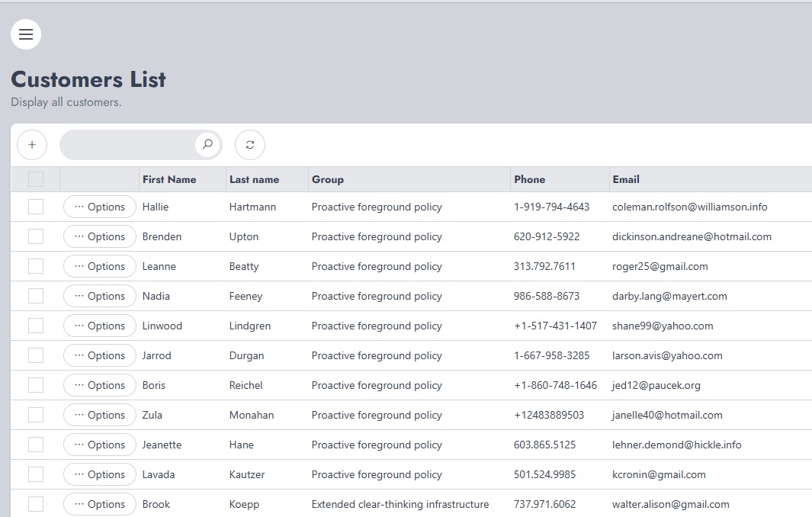The image size is (812, 517).
Task: Click the magnifier search icon
Action: click(x=207, y=144)
